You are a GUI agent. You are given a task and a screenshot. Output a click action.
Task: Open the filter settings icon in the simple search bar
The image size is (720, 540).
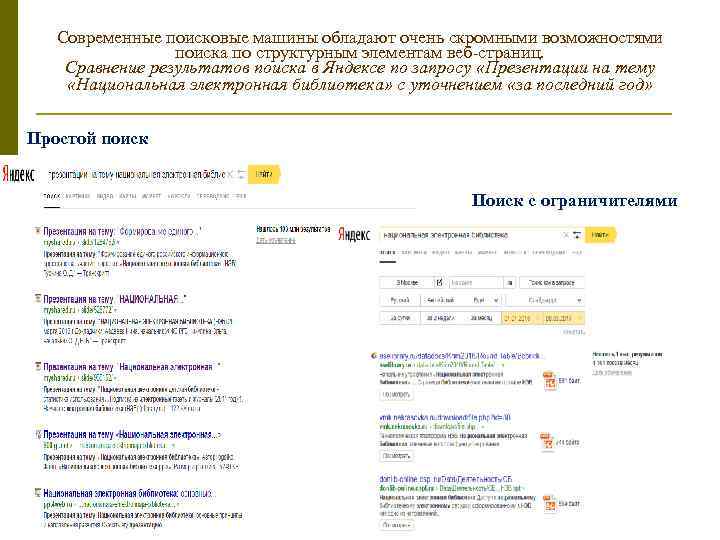[242, 174]
